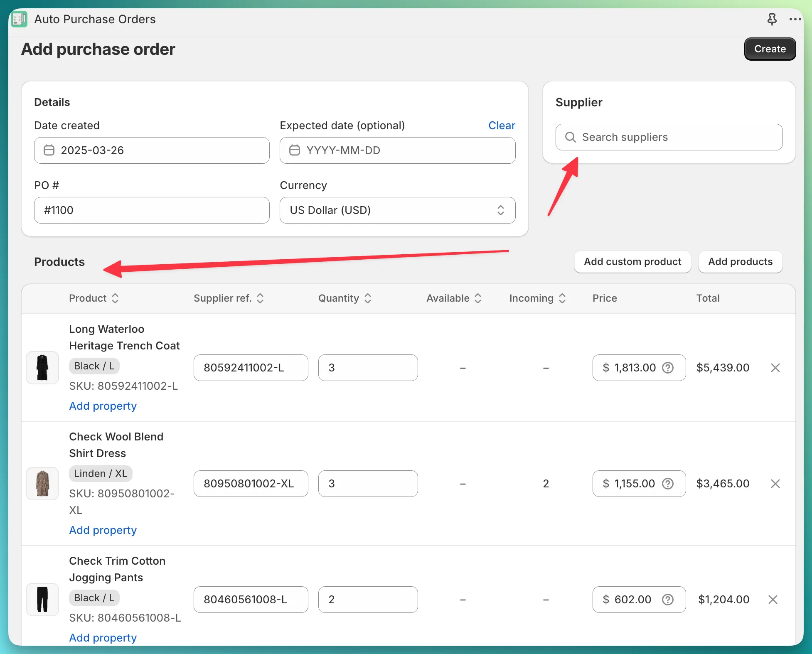
Task: Click Auto Purchase Orders title
Action: tap(95, 19)
